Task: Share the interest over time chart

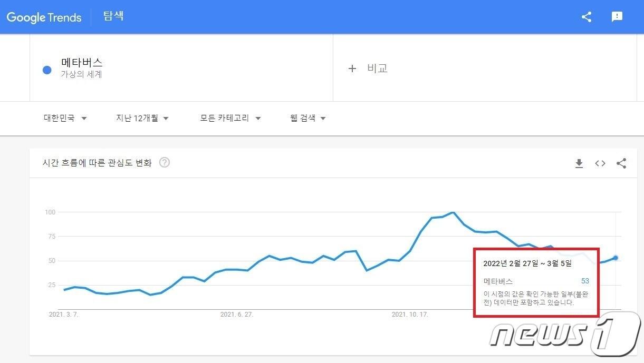Action: tap(621, 163)
